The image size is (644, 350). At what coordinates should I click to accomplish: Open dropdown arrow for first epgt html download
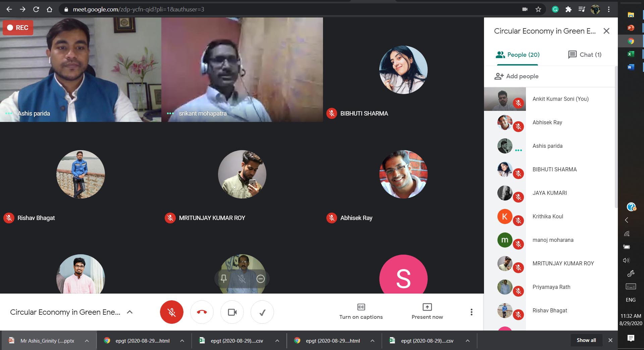click(x=182, y=341)
